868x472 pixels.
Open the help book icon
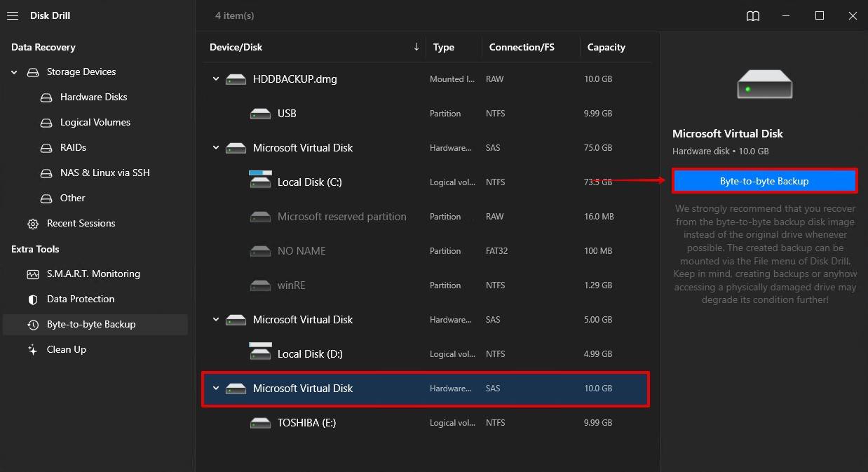click(753, 16)
